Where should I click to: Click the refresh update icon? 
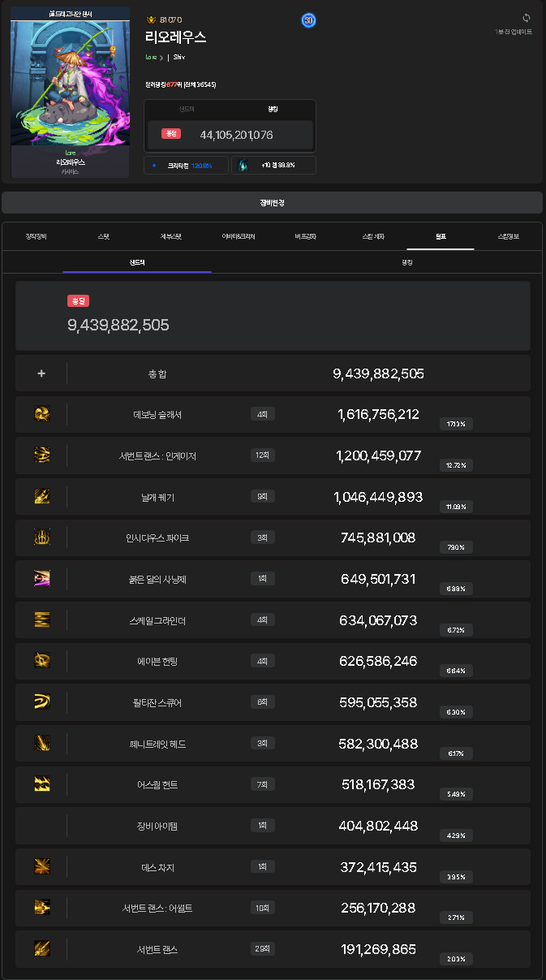(x=527, y=18)
